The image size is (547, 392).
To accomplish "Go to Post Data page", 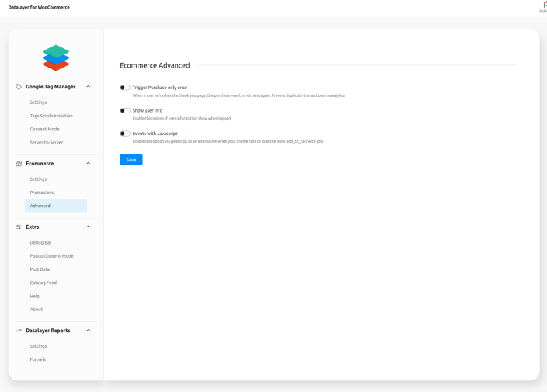I will click(x=40, y=269).
